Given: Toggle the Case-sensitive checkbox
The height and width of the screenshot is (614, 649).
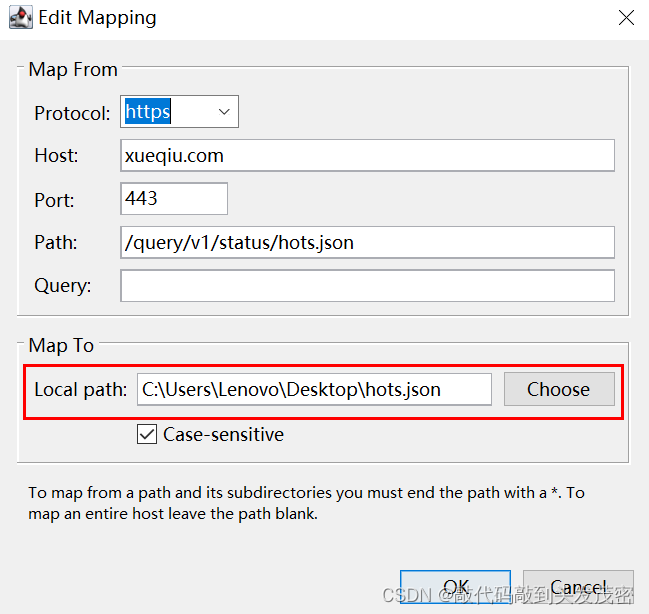Looking at the screenshot, I should pos(147,434).
